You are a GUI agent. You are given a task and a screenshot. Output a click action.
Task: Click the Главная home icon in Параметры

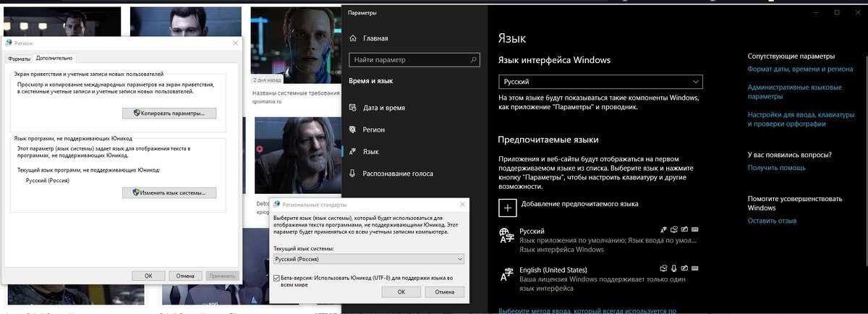click(352, 38)
